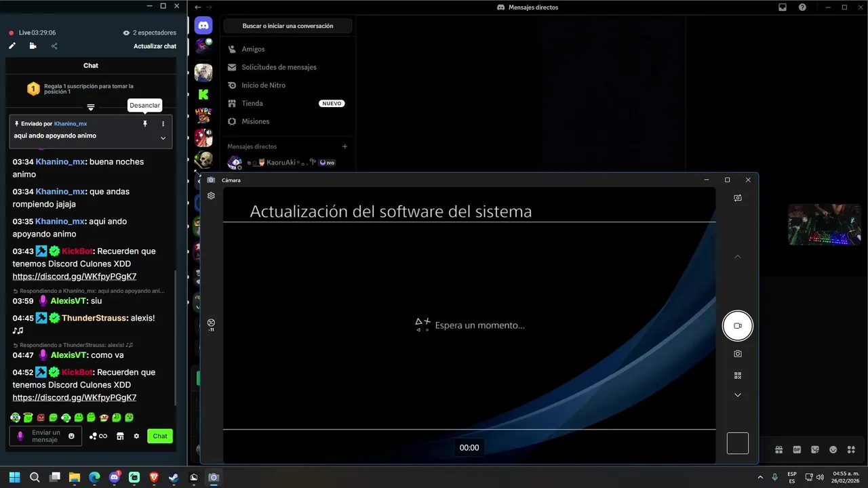The image size is (868, 488).
Task: Open the channel points infinity icon
Action: (98, 436)
